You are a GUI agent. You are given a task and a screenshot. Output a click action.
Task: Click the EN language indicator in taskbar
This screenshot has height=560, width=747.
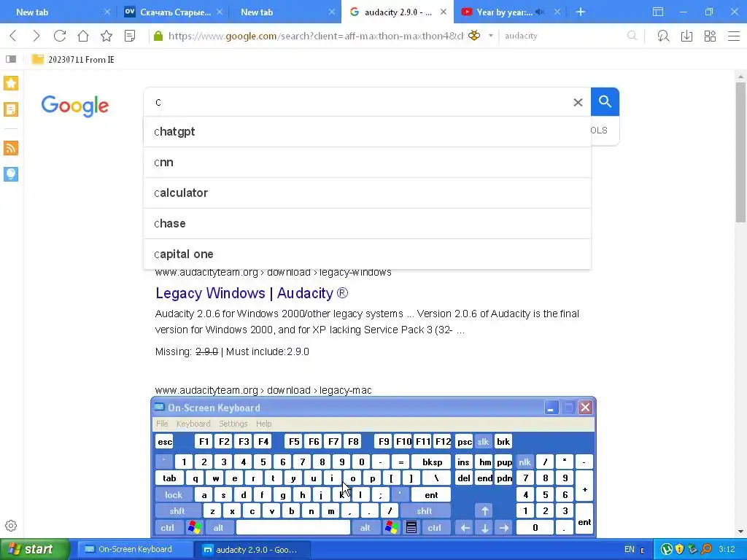click(630, 549)
